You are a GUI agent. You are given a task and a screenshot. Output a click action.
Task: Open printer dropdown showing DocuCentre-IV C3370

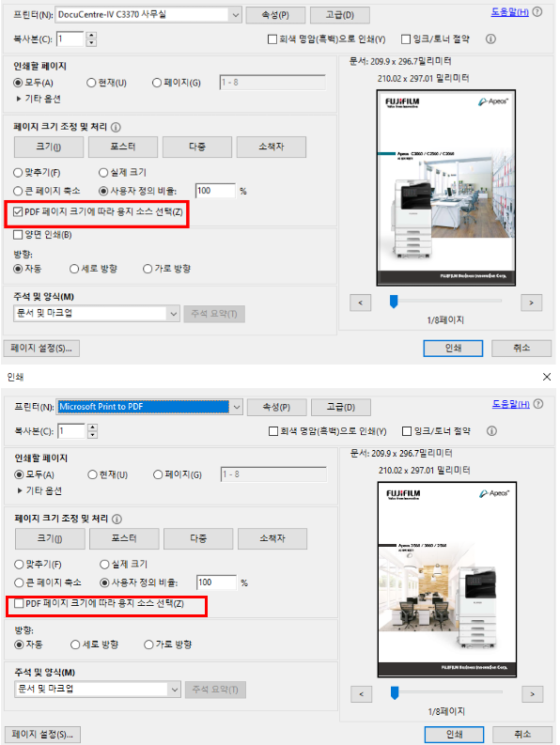[148, 15]
